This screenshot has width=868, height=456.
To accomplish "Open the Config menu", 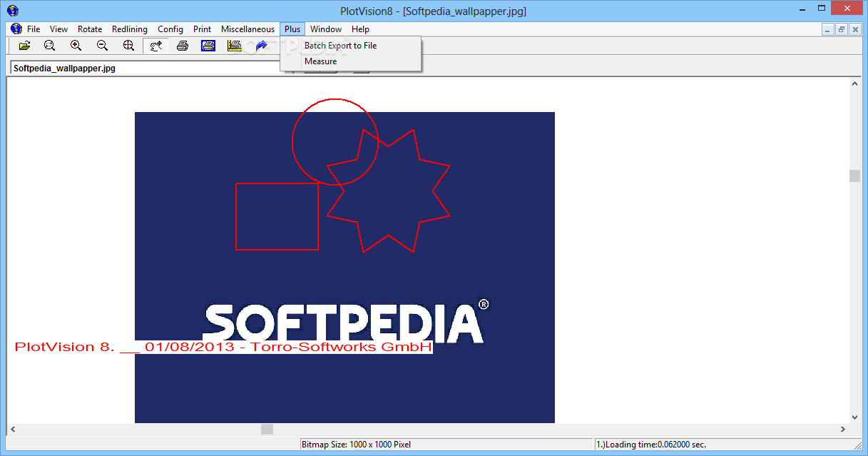I will 170,29.
